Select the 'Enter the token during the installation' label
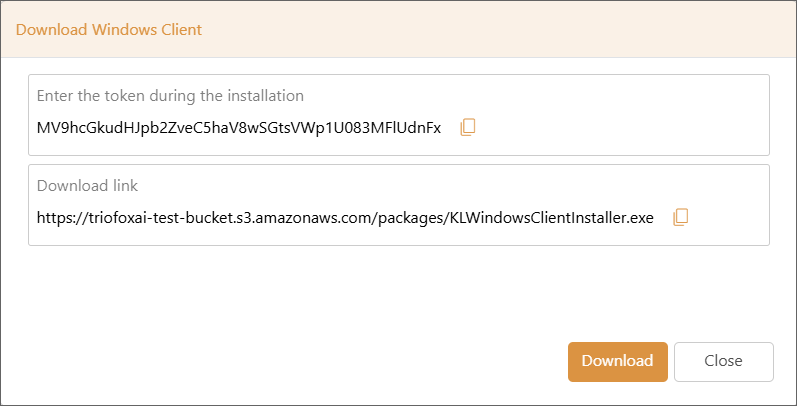The image size is (797, 406). 170,96
